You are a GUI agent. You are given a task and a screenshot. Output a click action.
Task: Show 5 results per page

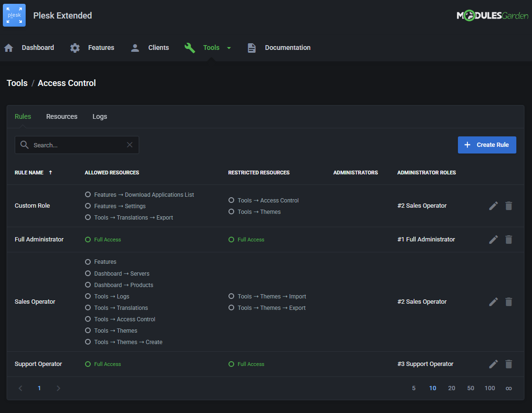point(414,388)
